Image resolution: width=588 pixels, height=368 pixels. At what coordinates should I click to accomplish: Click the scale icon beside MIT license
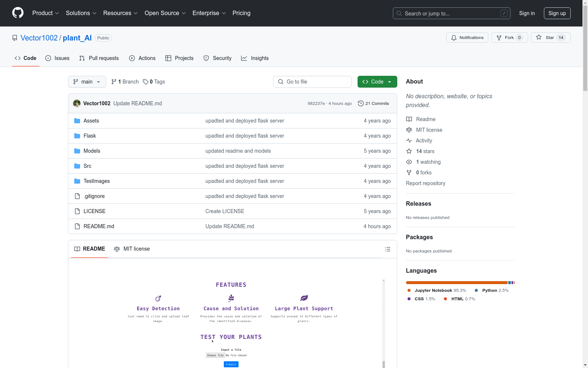(409, 130)
